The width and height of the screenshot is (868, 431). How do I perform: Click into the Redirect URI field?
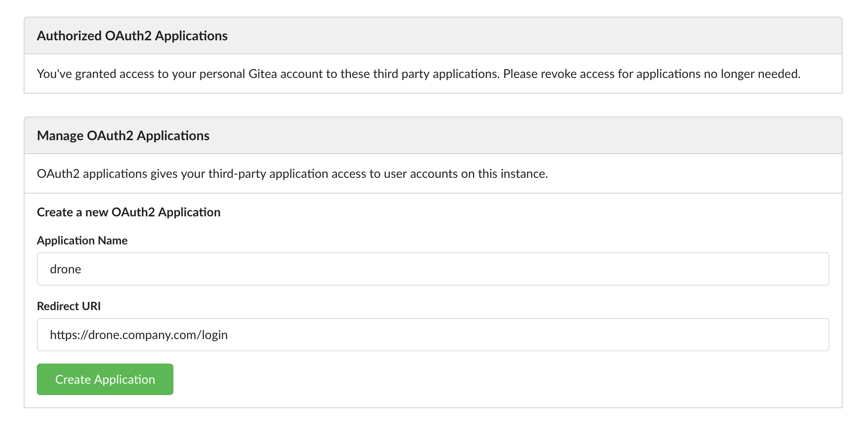[433, 335]
